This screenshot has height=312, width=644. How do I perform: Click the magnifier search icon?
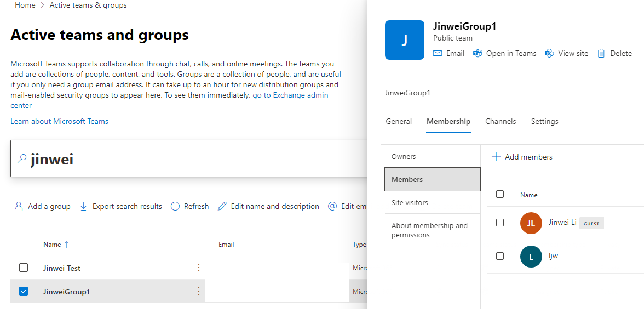pos(22,158)
